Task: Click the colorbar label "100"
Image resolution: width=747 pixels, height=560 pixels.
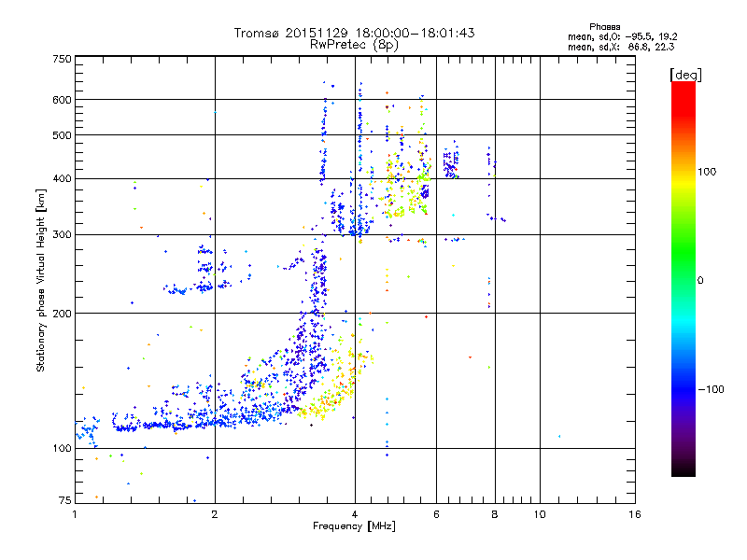Action: (707, 172)
